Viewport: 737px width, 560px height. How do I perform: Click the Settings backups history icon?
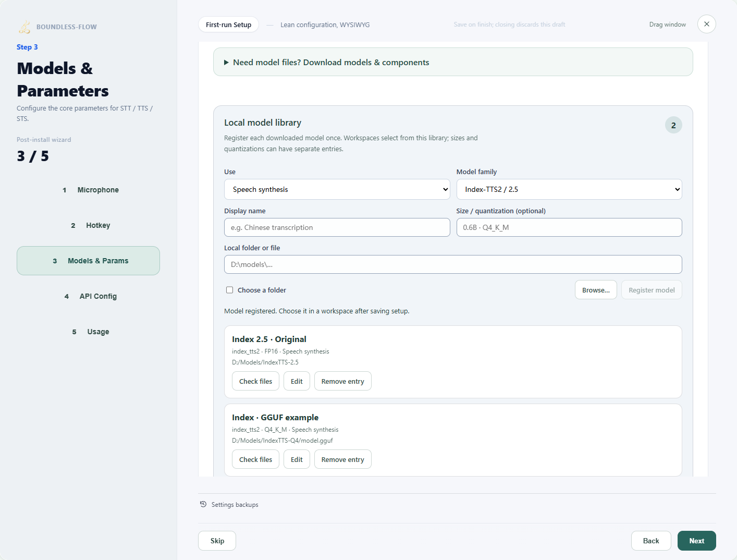[203, 504]
